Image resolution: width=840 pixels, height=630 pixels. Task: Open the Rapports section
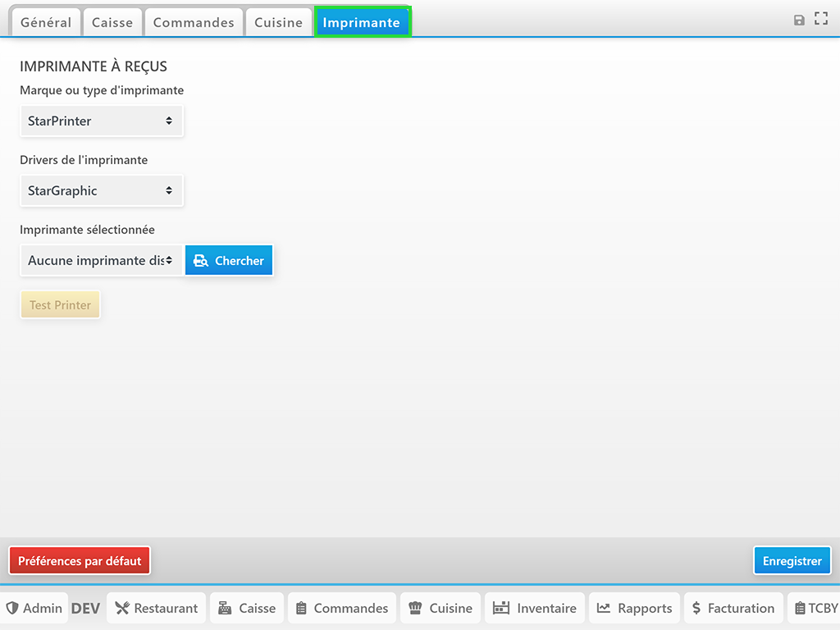(x=634, y=608)
